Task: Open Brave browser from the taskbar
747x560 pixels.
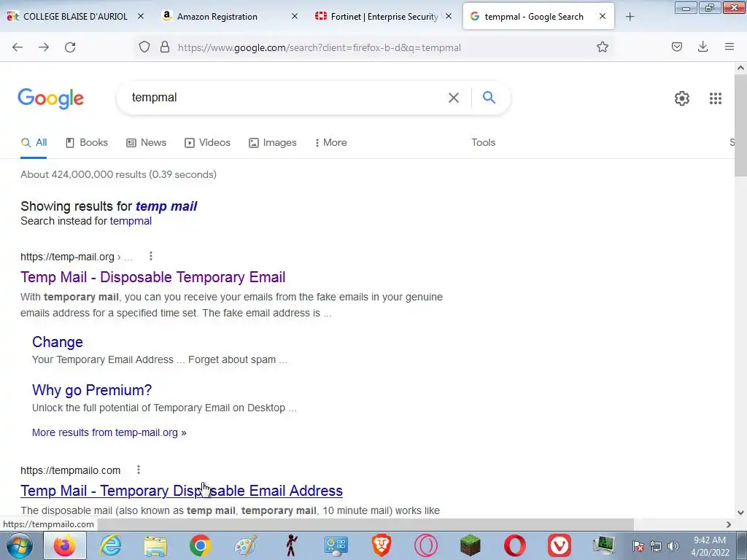Action: 381,545
